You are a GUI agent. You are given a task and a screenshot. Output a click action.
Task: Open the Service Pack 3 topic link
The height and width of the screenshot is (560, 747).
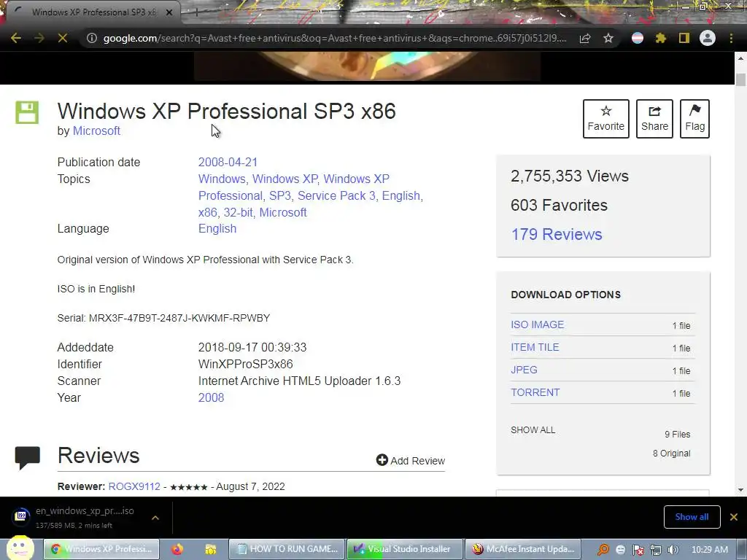pos(336,195)
